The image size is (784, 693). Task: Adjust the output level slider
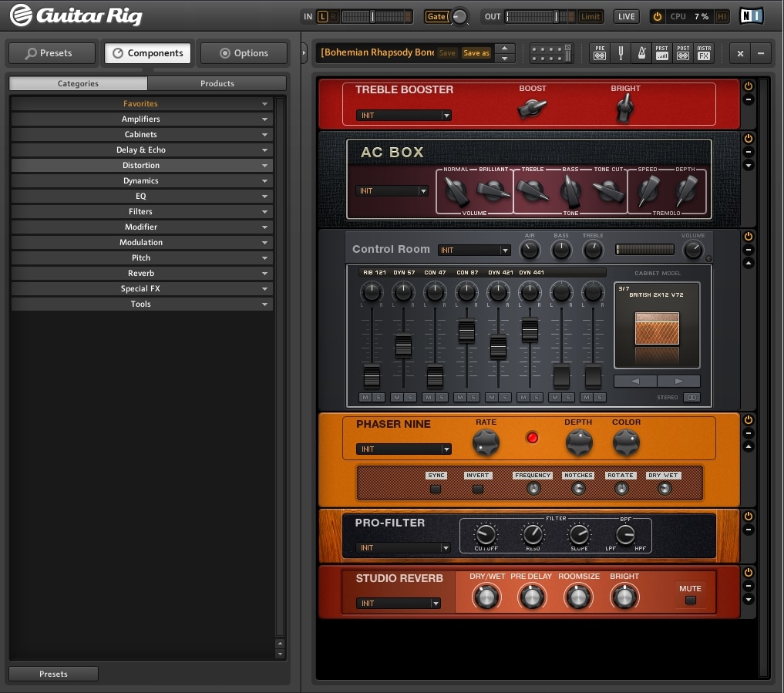[556, 16]
